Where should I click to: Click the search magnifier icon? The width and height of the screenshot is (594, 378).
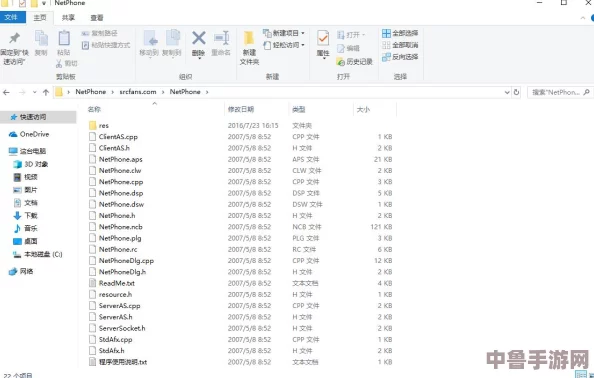click(x=586, y=92)
